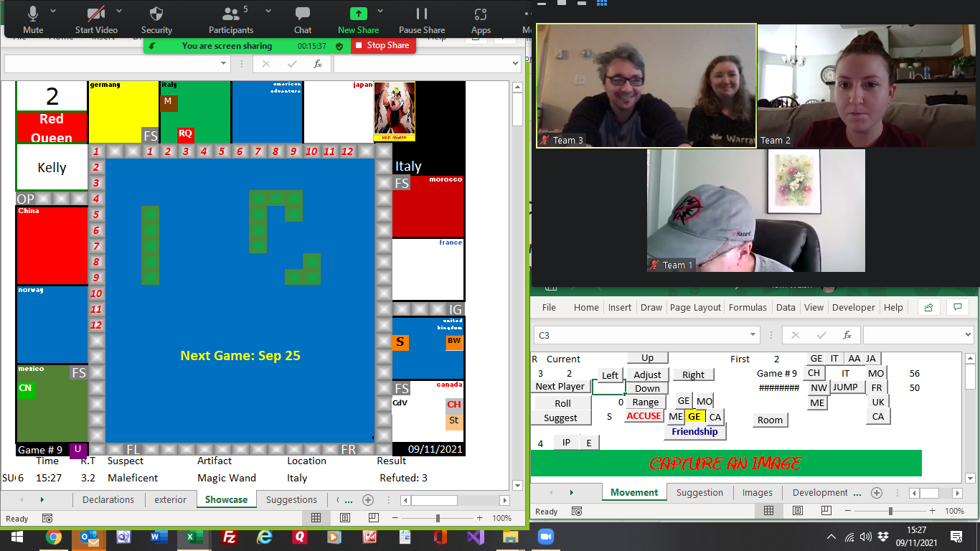Screen dimensions: 980x551
Task: Toggle Pause Share in Zoom toolbar
Action: 422,14
